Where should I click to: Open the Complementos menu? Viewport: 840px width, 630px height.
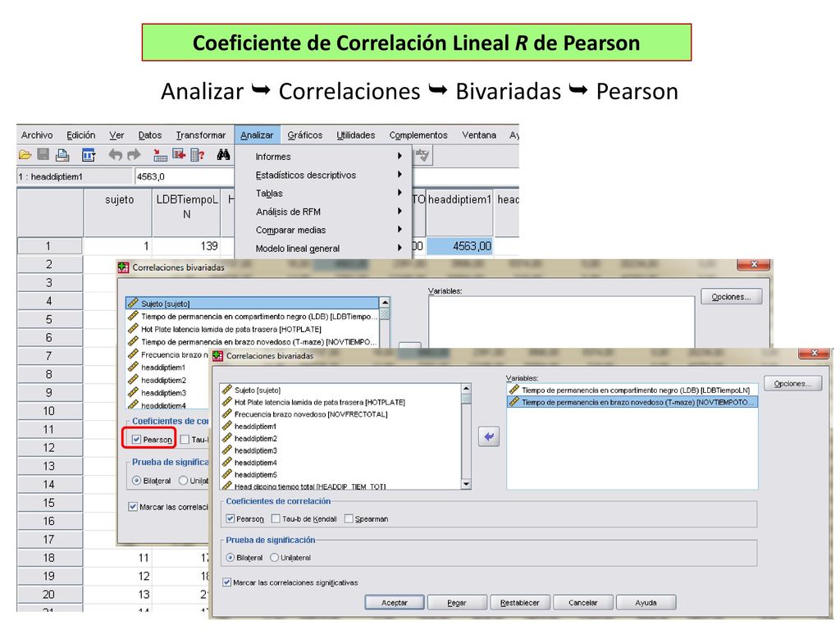point(418,135)
